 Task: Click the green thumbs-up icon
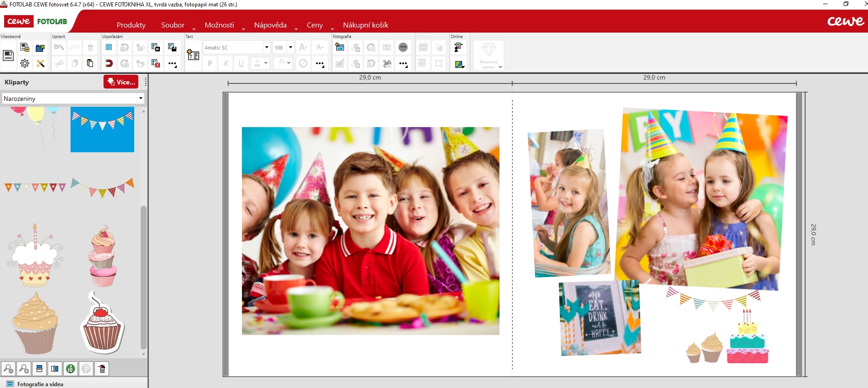[x=71, y=369]
